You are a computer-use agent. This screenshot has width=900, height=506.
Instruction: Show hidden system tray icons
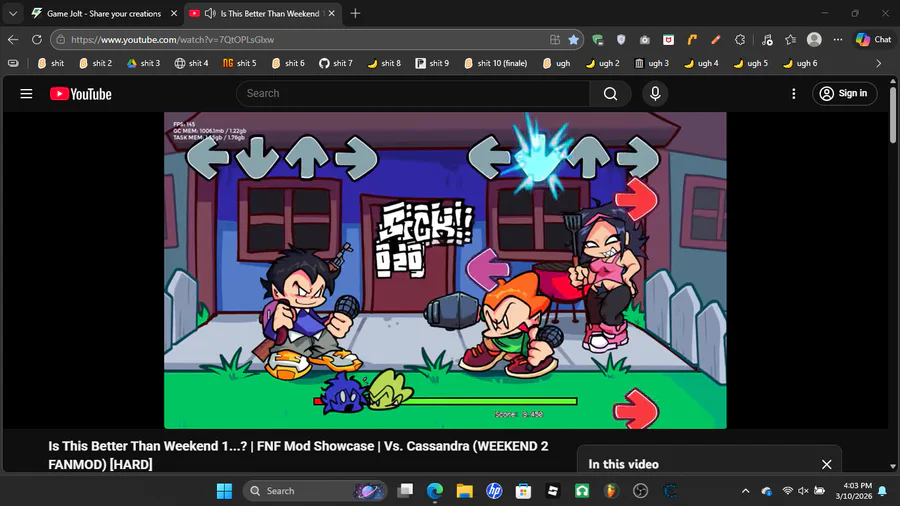[x=745, y=491]
